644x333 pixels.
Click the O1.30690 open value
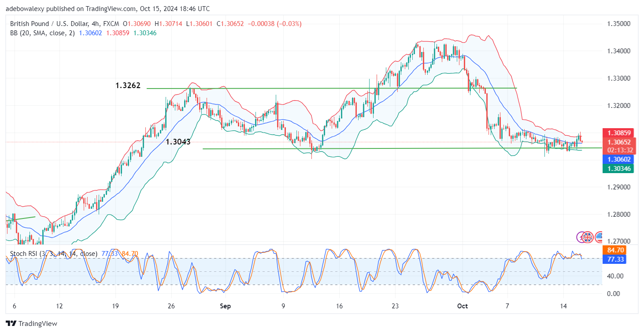pos(137,24)
